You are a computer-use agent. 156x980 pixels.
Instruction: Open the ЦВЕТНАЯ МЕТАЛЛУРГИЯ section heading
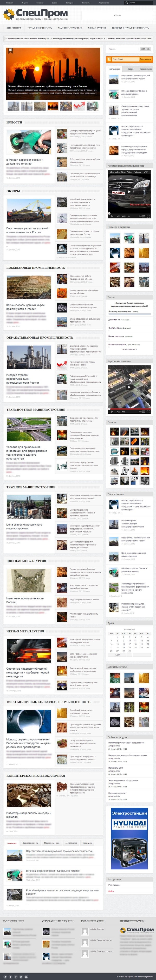[x=26, y=561]
